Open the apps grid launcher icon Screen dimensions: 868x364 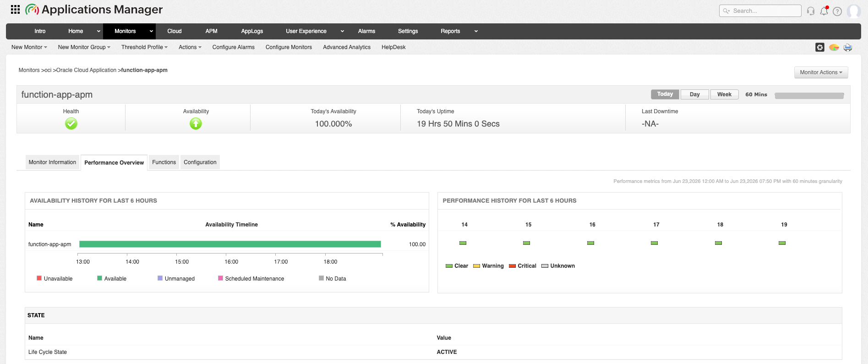(x=15, y=10)
